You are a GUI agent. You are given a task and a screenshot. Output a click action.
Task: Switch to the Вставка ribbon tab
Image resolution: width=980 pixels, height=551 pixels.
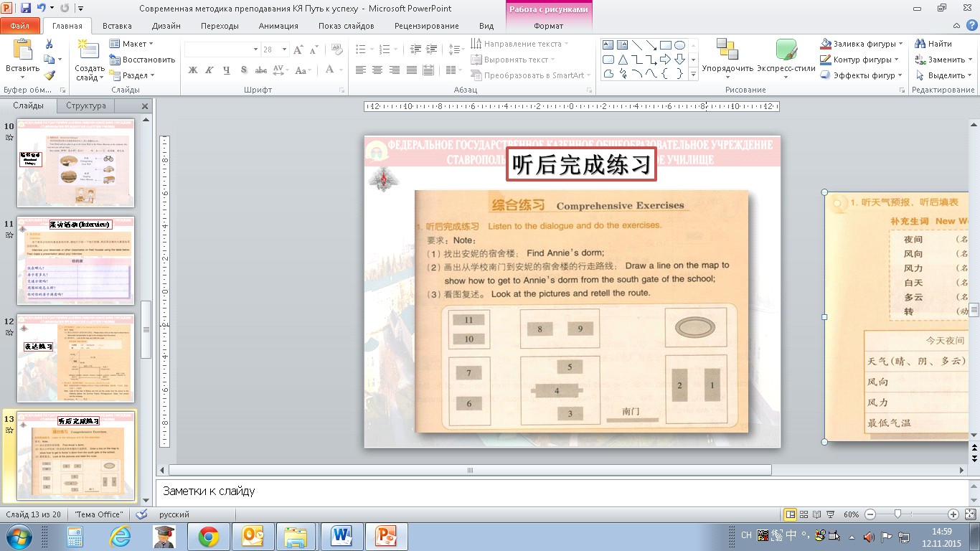pos(117,26)
